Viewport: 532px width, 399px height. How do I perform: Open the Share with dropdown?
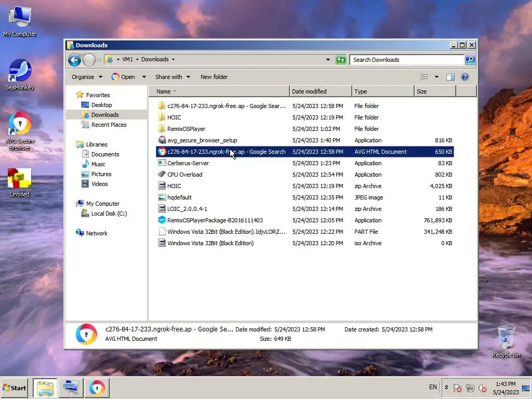point(172,77)
